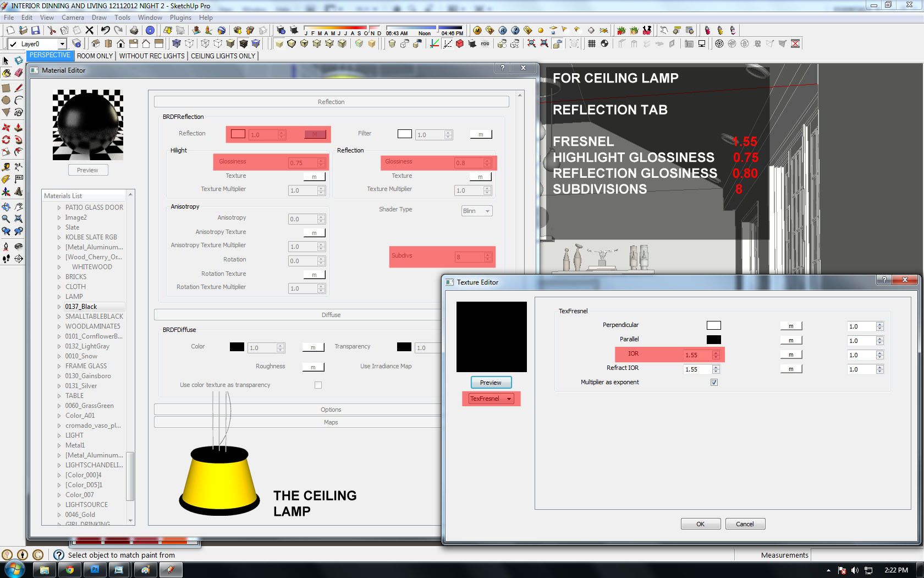Pick the Line pencil tool
The height and width of the screenshot is (578, 924).
[18, 88]
